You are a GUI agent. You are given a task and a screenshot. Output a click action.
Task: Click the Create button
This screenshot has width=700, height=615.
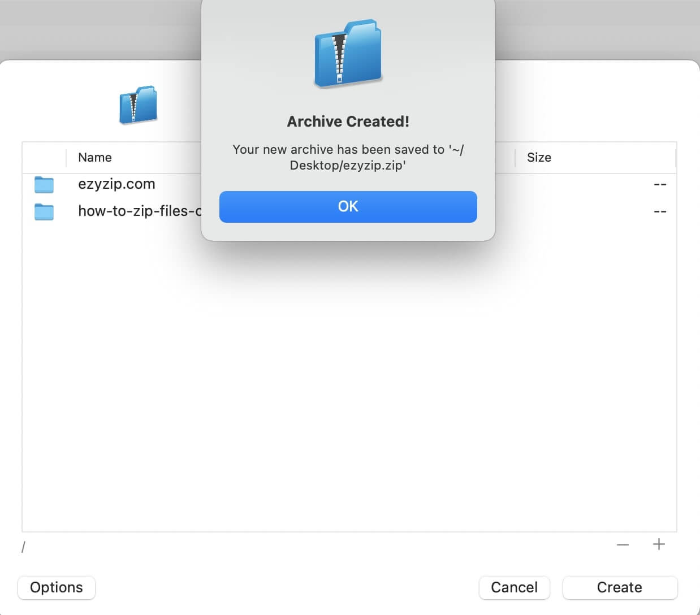(619, 587)
